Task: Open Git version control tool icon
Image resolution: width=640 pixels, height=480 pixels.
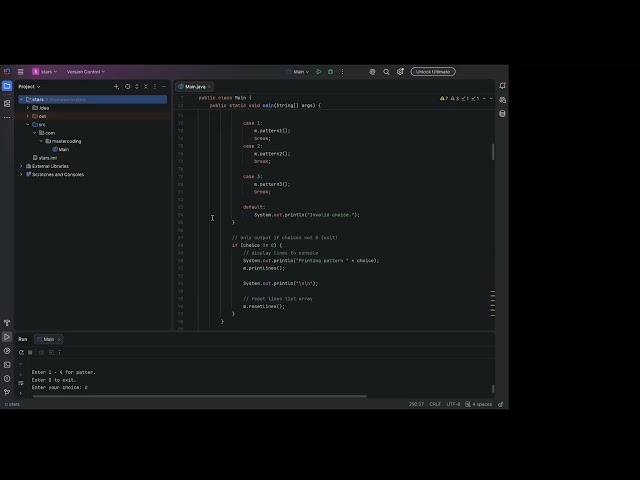Action: [x=7, y=392]
